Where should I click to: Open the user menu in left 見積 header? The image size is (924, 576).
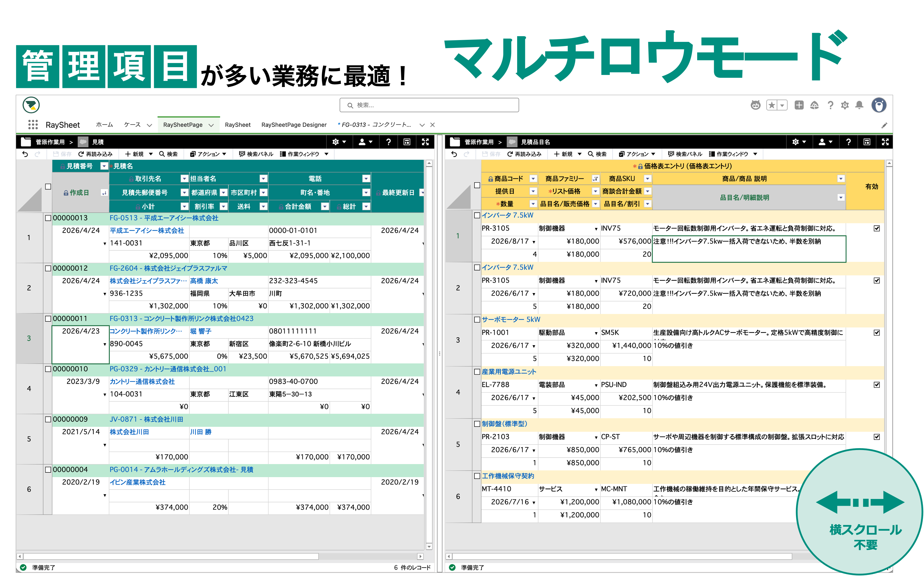(365, 142)
